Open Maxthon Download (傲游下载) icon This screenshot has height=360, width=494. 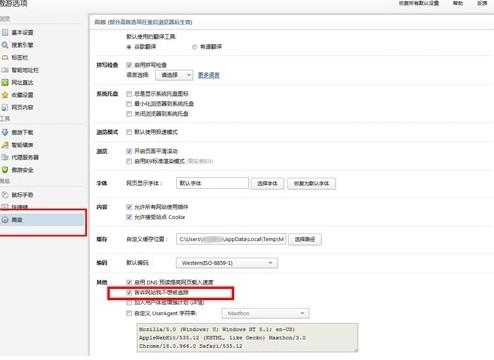(x=5, y=132)
